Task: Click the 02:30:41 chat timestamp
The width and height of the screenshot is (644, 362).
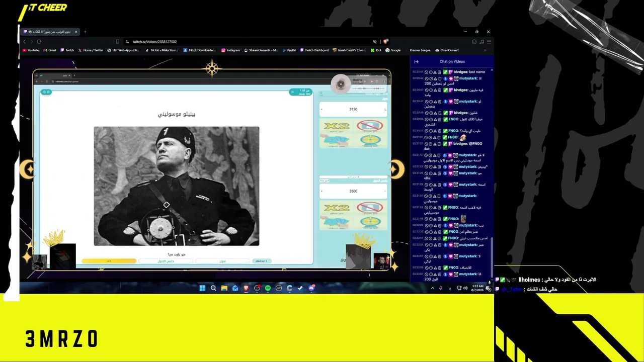Action: point(418,72)
